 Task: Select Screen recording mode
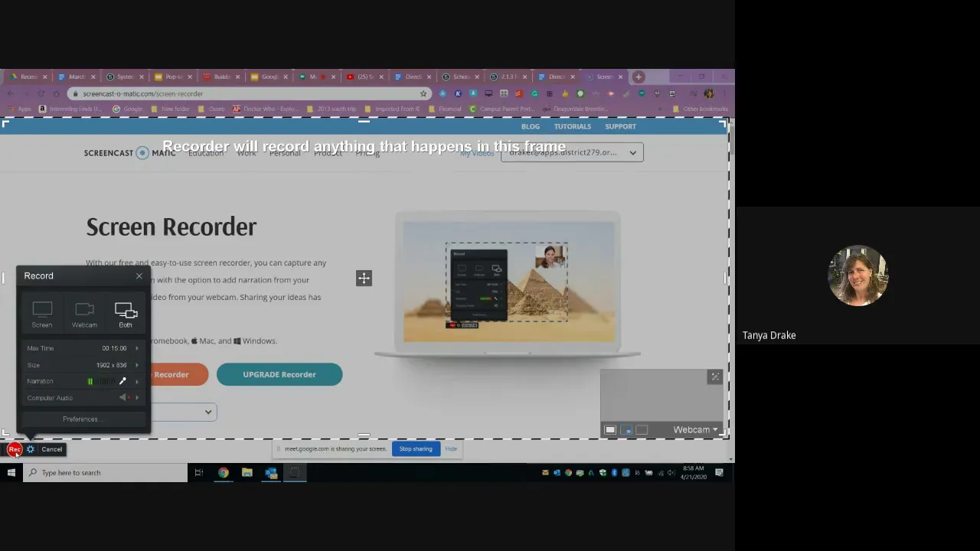click(x=42, y=315)
